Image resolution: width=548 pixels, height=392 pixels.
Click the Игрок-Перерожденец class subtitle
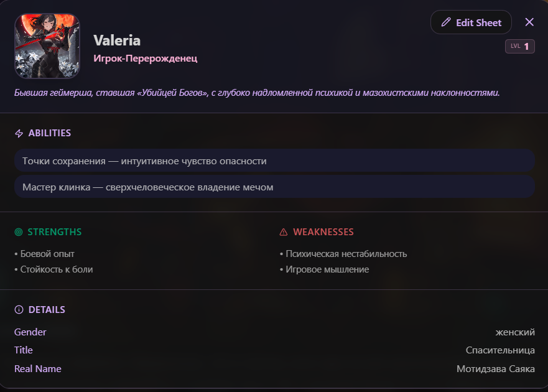(x=146, y=58)
